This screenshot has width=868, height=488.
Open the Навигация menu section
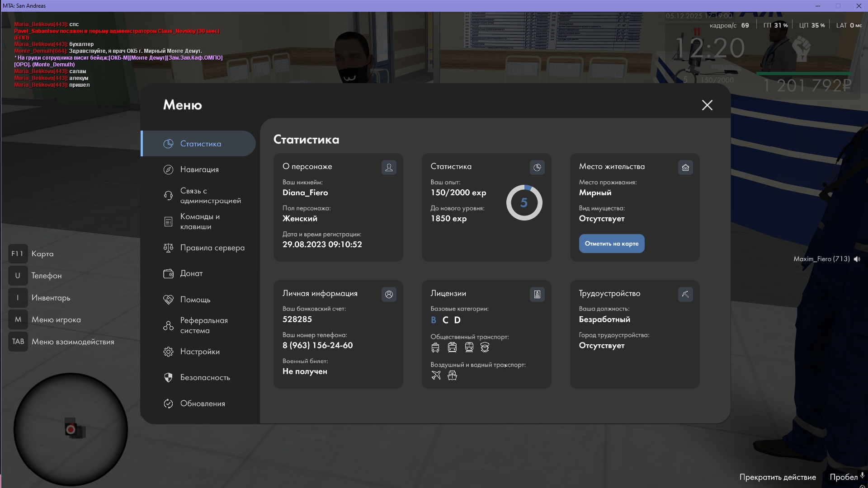pyautogui.click(x=199, y=169)
